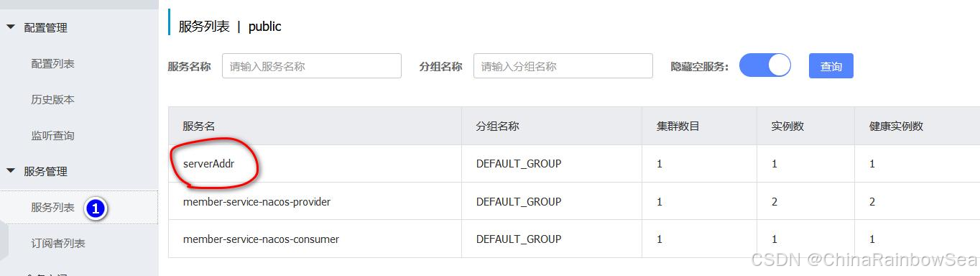Select the member-service-nacos-consumer service
Viewport: 980px width, 276px height.
[x=261, y=239]
